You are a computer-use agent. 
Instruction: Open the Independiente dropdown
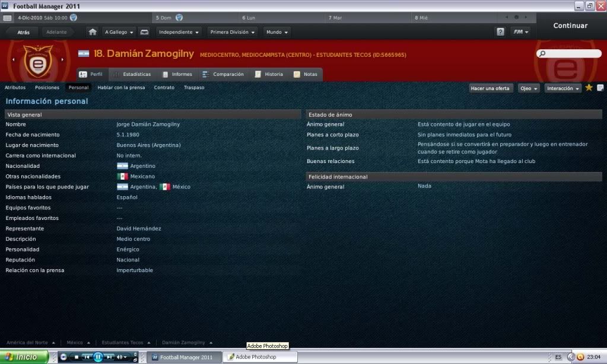pyautogui.click(x=179, y=32)
